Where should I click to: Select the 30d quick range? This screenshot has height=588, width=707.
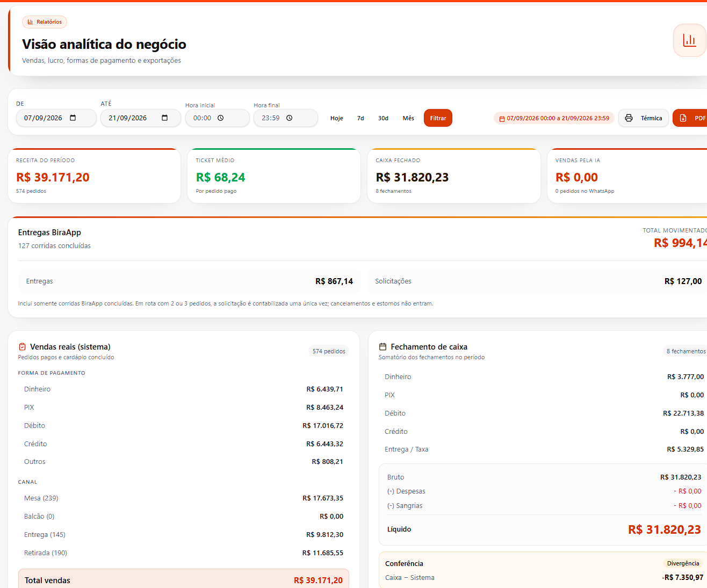(x=383, y=118)
